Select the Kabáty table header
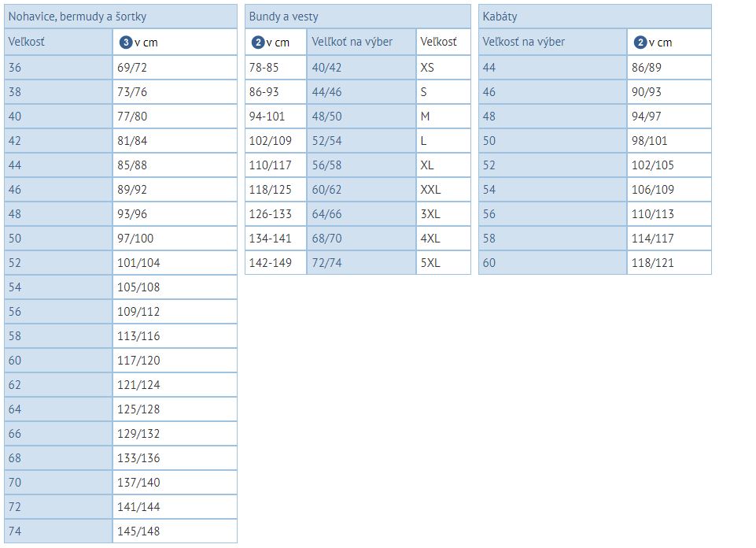The height and width of the screenshot is (548, 756). point(595,17)
